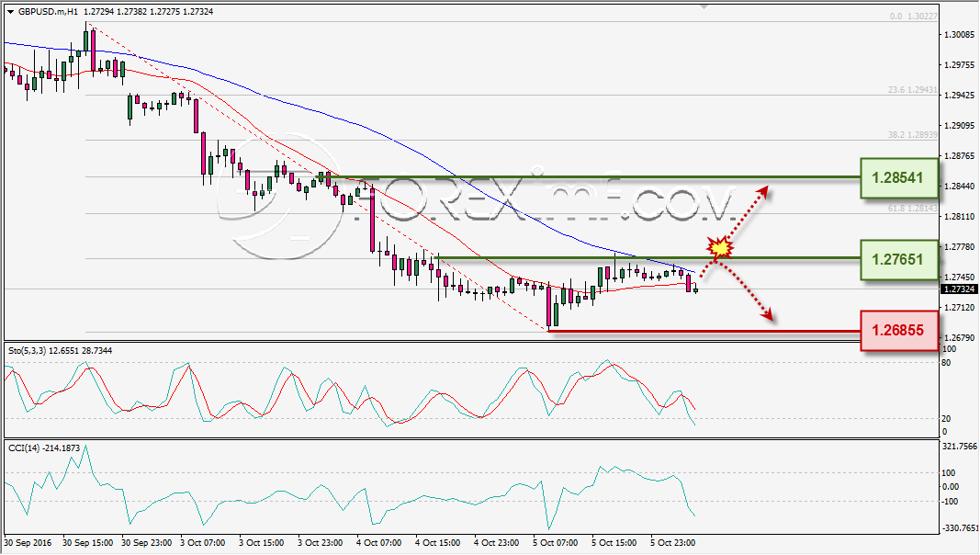
Task: Click the 4 Oct 15:00 time axis label
Action: pos(437,542)
